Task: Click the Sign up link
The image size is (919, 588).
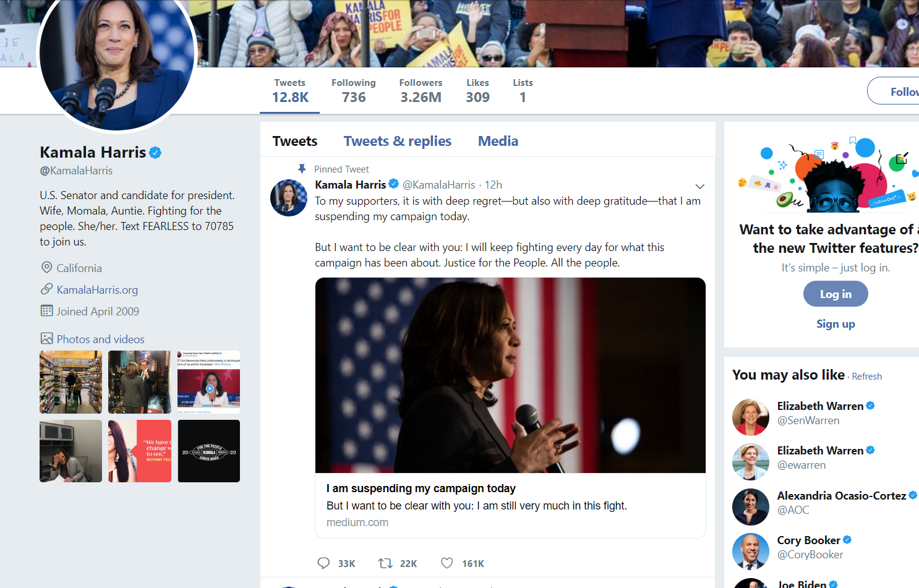Action: [x=836, y=324]
